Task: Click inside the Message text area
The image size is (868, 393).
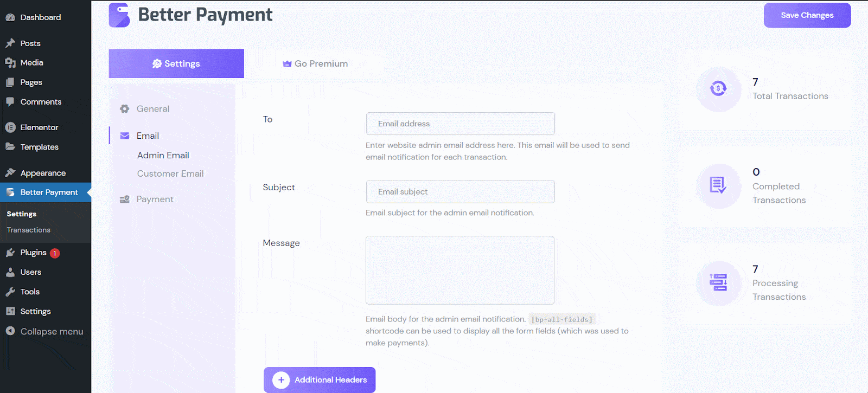Action: click(460, 270)
